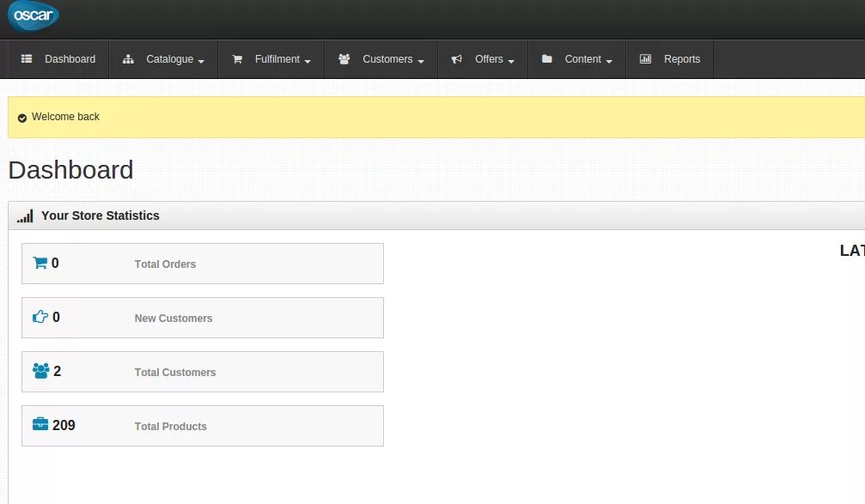The height and width of the screenshot is (504, 865).
Task: Click the Customers group icon in navbar
Action: point(344,59)
